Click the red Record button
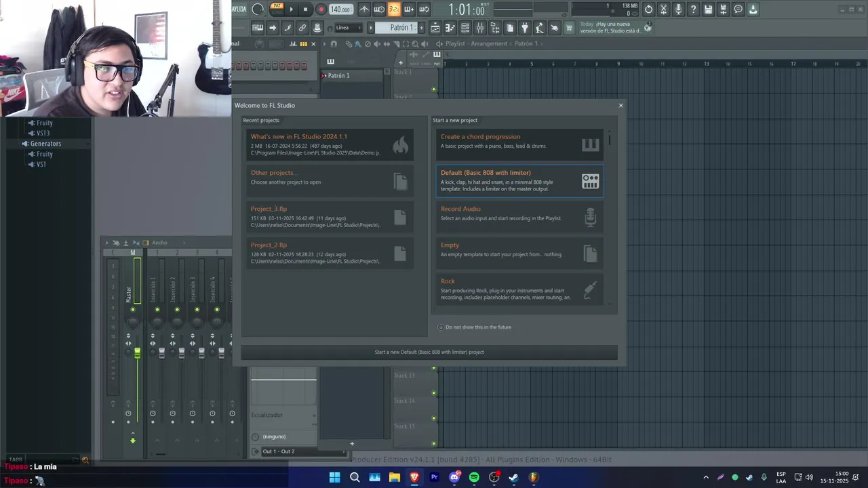 (321, 9)
